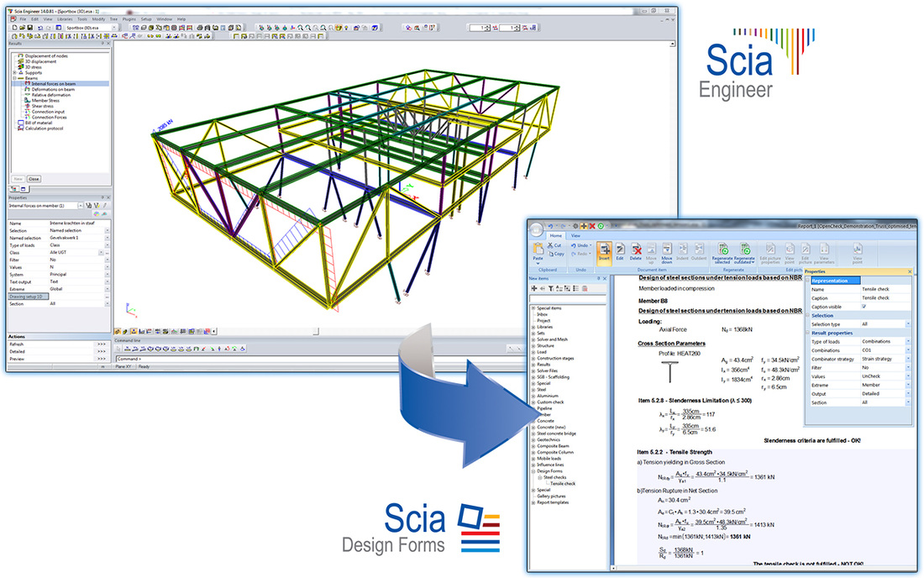Viewport: 924px width, 578px height.
Task: Expand the Libraries node in New items tree
Action: (533, 327)
